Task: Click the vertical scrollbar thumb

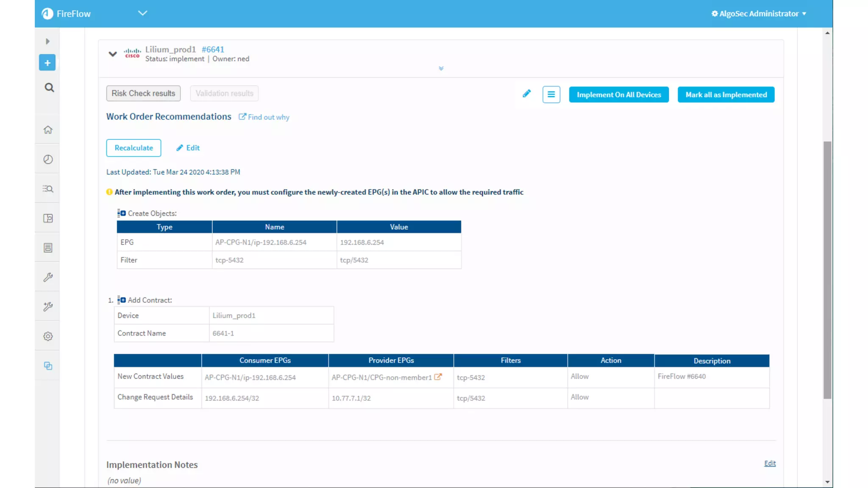Action: tap(827, 269)
